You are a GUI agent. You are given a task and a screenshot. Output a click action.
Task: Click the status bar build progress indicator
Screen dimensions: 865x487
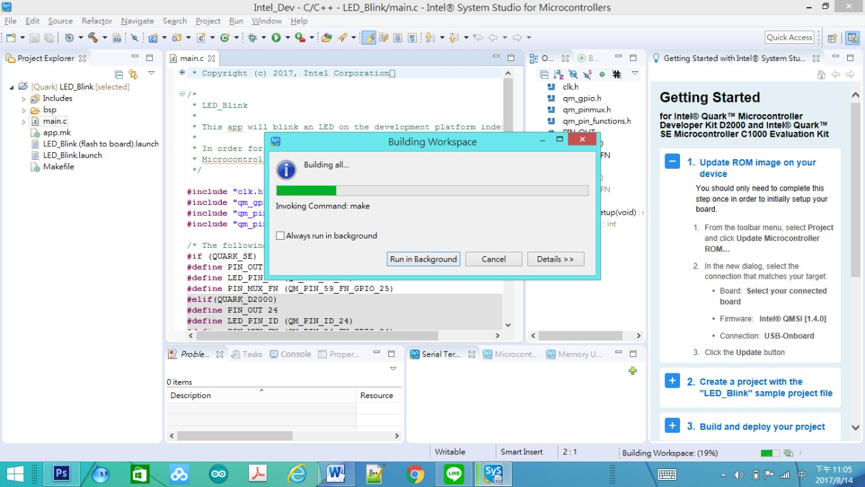pyautogui.click(x=770, y=453)
